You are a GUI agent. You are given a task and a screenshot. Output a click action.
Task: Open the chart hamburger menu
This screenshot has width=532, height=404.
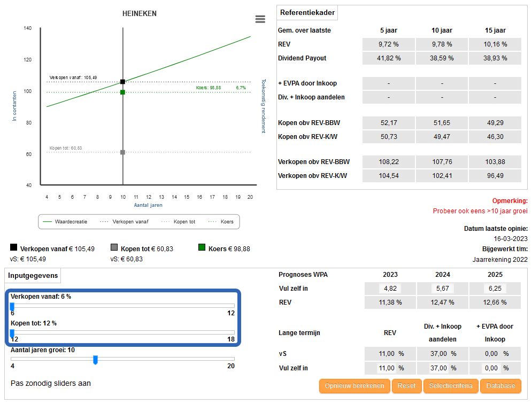click(260, 19)
